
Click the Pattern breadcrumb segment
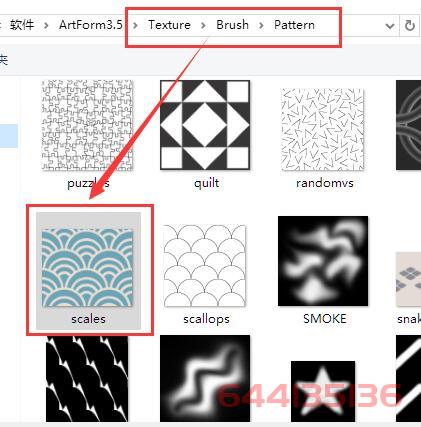[x=294, y=25]
